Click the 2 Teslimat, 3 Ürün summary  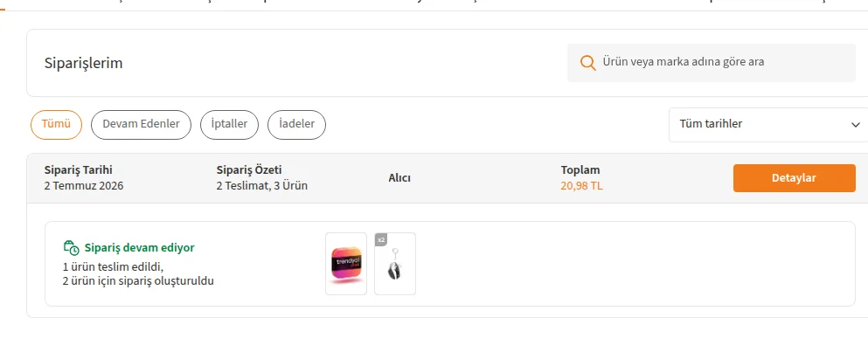coord(262,186)
